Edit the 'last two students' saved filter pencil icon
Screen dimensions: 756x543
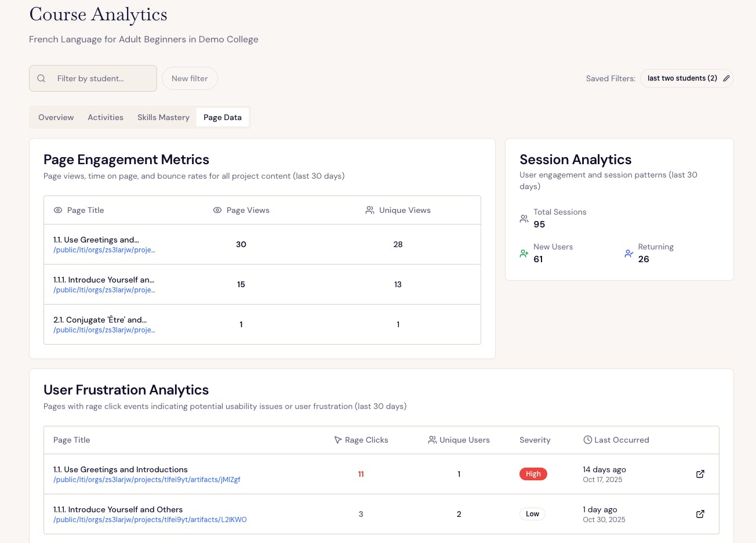[726, 78]
